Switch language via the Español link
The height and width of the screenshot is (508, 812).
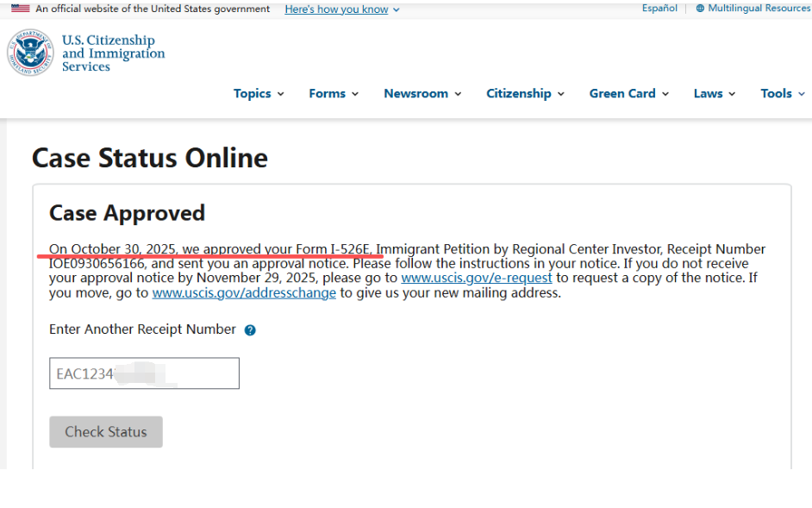coord(659,9)
